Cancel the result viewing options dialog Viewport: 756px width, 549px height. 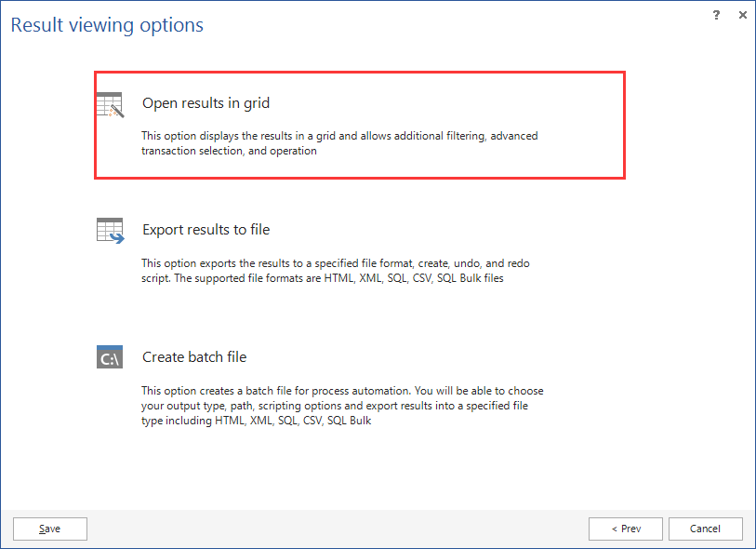click(x=705, y=529)
